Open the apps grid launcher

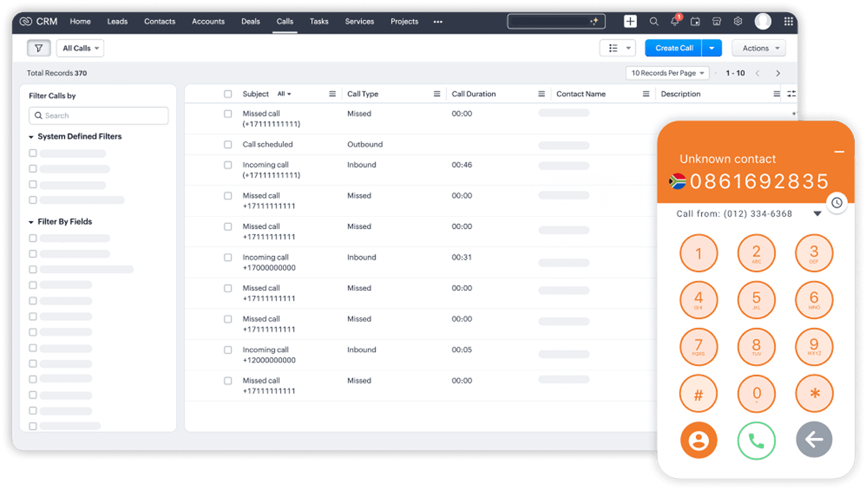coord(788,21)
